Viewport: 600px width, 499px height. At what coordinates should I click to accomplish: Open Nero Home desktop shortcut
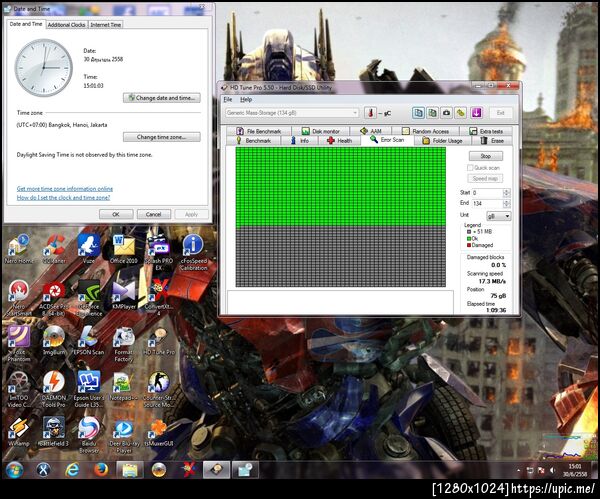(18, 249)
